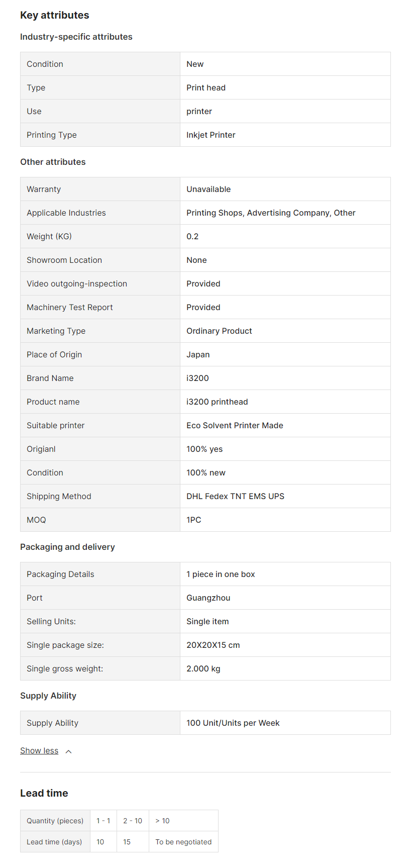Click the Print head type value
Viewport: 412px width, 868px height.
tap(206, 87)
